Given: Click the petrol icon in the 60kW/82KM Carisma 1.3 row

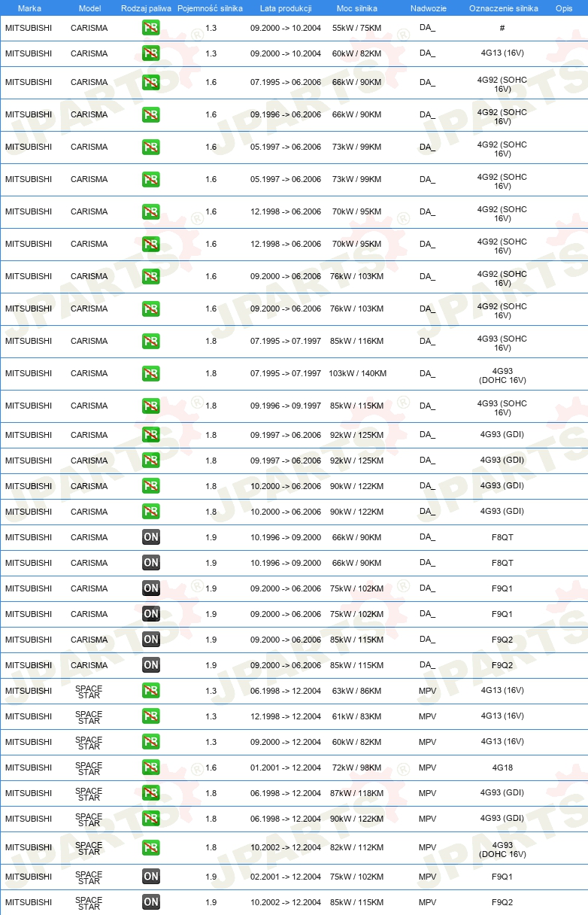Looking at the screenshot, I should coord(151,53).
